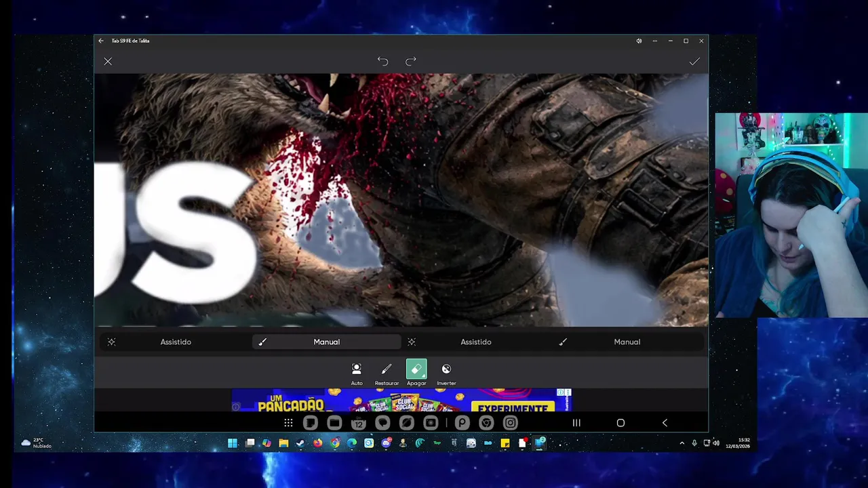The height and width of the screenshot is (488, 868).
Task: Launch Chrome from the tablet dock
Action: [x=486, y=423]
